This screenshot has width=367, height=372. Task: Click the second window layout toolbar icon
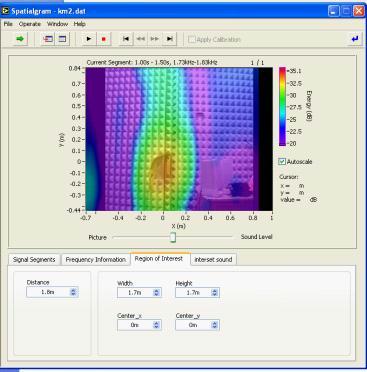(62, 39)
